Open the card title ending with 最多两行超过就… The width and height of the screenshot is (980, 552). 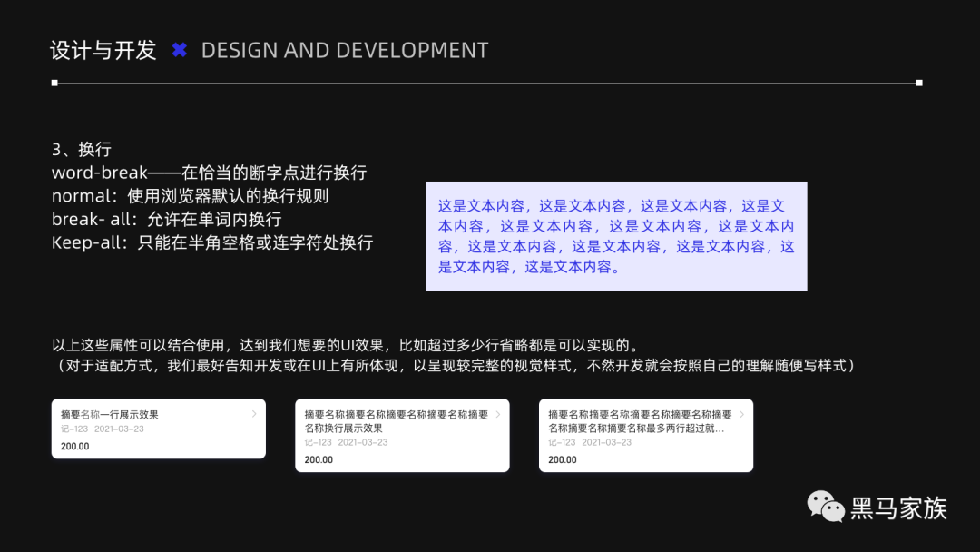(636, 429)
